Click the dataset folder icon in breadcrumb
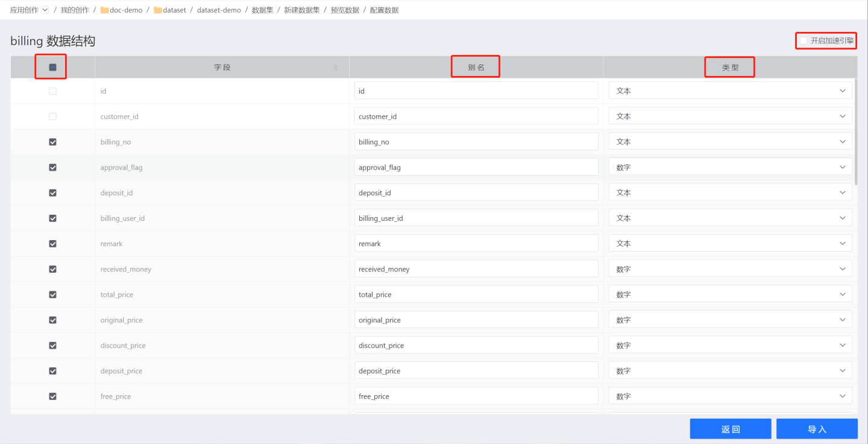868x444 pixels. (x=158, y=10)
